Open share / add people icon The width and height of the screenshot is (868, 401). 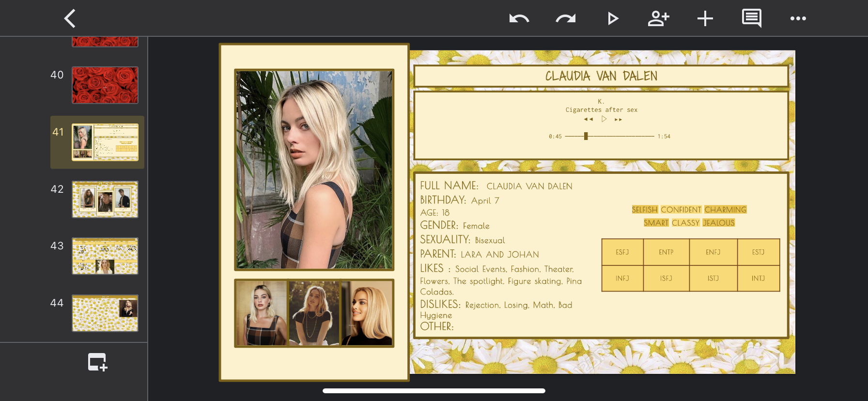659,18
